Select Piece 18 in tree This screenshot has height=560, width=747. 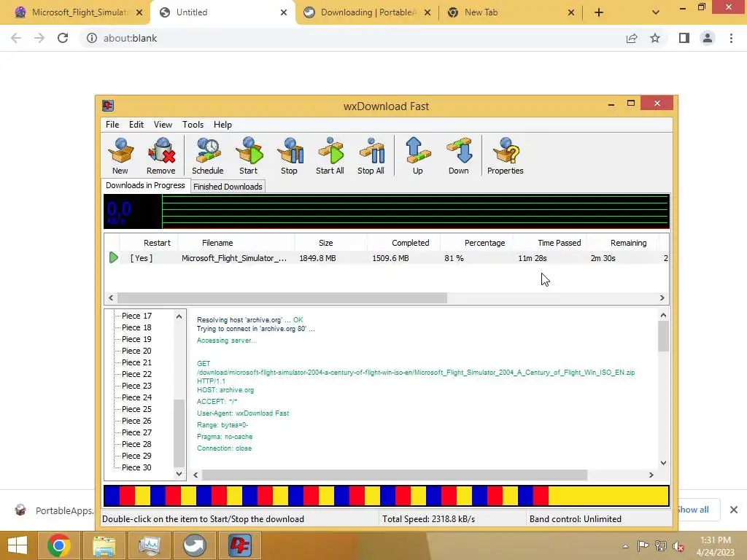pyautogui.click(x=136, y=327)
